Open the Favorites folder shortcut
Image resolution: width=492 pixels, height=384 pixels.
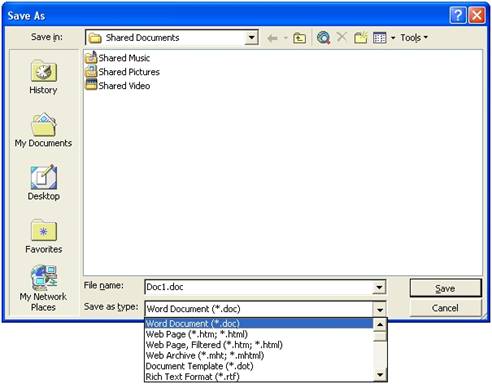point(44,236)
